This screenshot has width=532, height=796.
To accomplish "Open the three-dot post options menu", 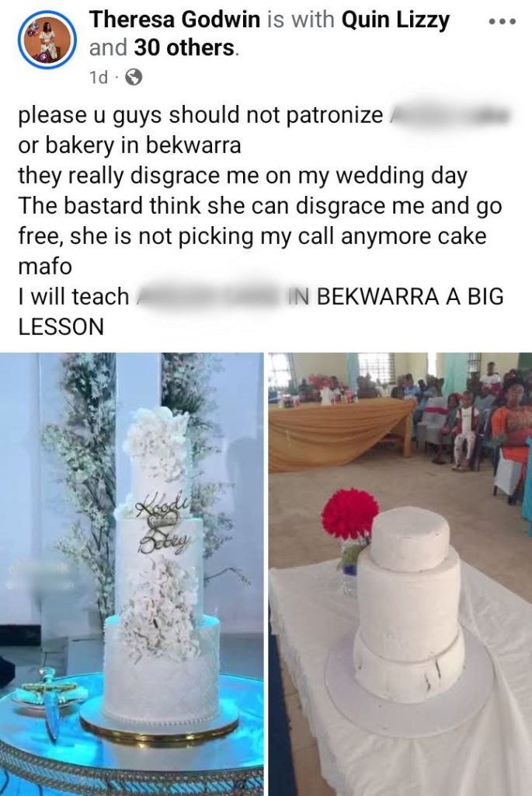I will point(502,22).
